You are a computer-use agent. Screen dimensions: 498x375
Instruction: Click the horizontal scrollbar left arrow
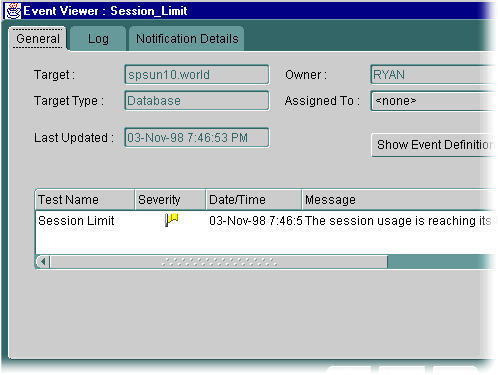(43, 262)
